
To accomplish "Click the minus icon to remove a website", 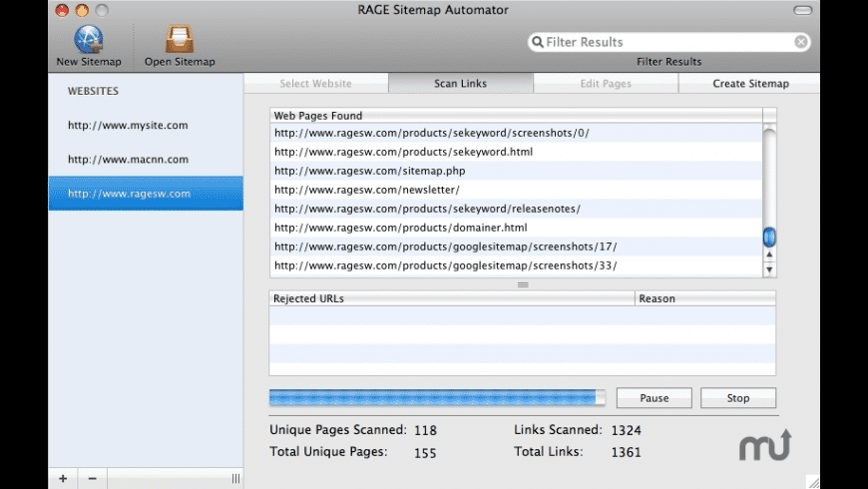I will click(x=92, y=479).
